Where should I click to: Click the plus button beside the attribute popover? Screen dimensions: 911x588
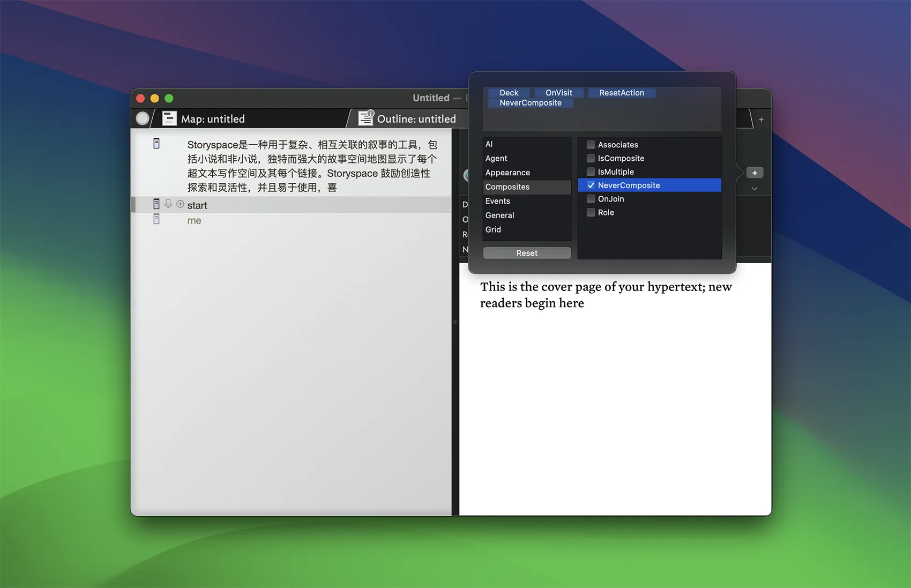point(755,173)
